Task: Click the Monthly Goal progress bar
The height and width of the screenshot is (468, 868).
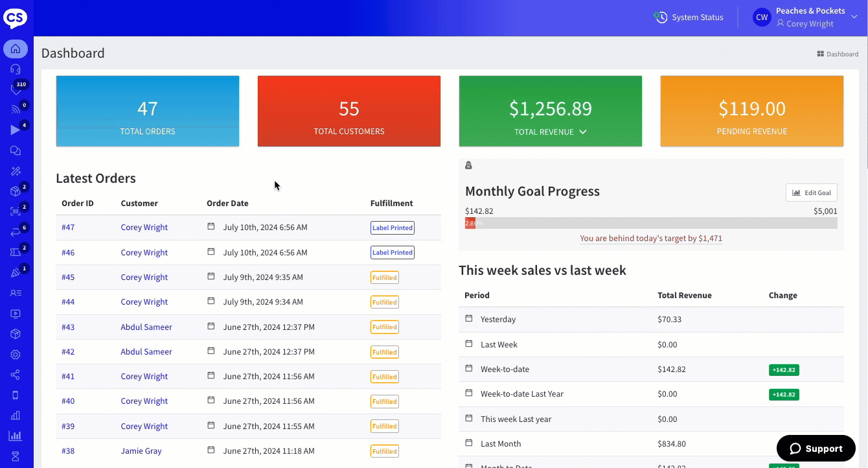Action: (650, 223)
